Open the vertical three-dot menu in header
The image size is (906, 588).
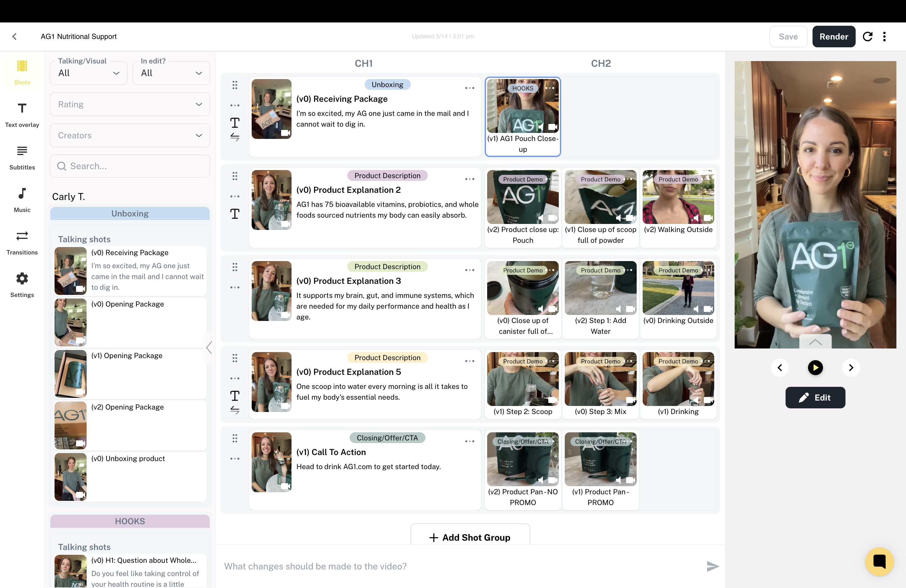[x=884, y=37]
